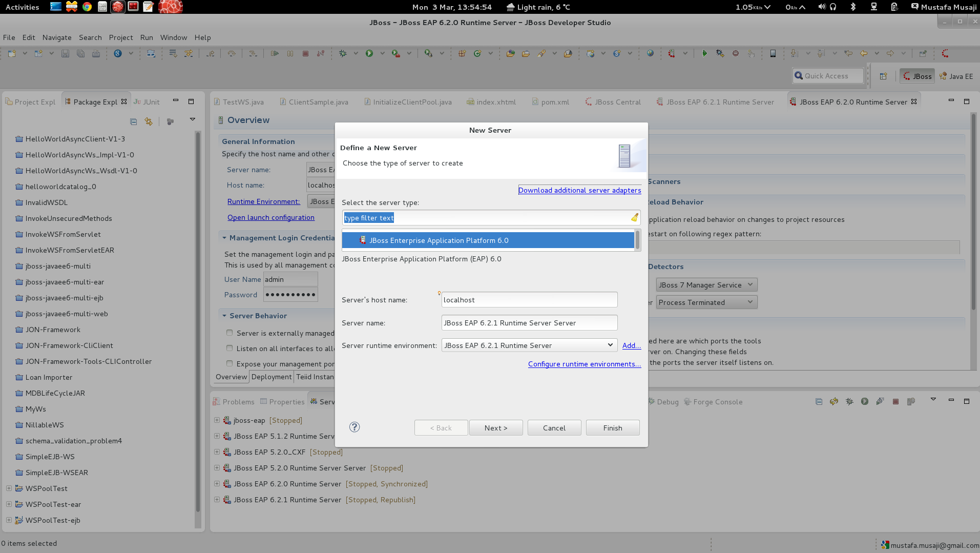Viewport: 980px width, 553px height.
Task: Click the clear filter broom icon in dialog
Action: [x=634, y=217]
